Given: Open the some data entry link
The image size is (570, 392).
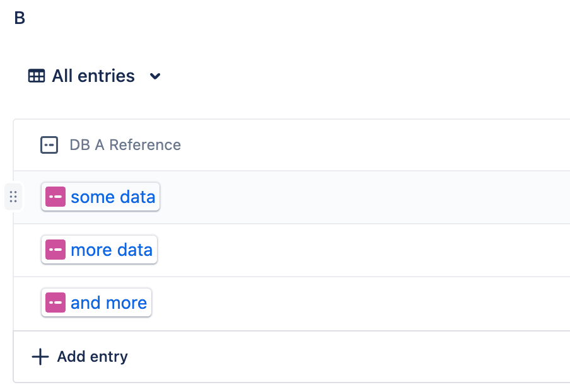Looking at the screenshot, I should pos(113,197).
